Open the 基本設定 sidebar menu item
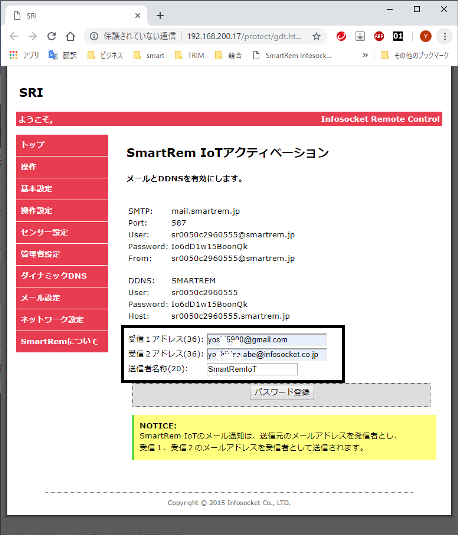Screen dimensions: 458x535 click(x=62, y=189)
